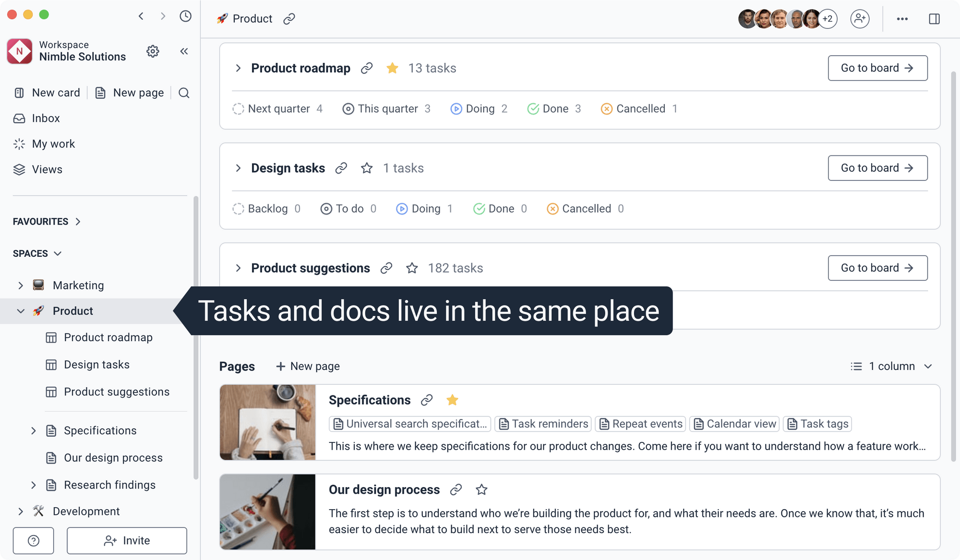
Task: Star the Product suggestions board
Action: (412, 268)
